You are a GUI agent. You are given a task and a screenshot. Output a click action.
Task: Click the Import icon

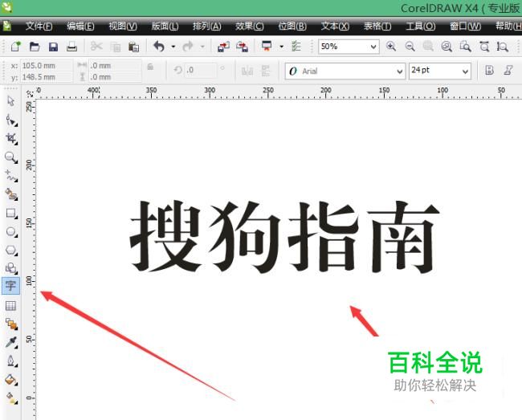click(223, 47)
